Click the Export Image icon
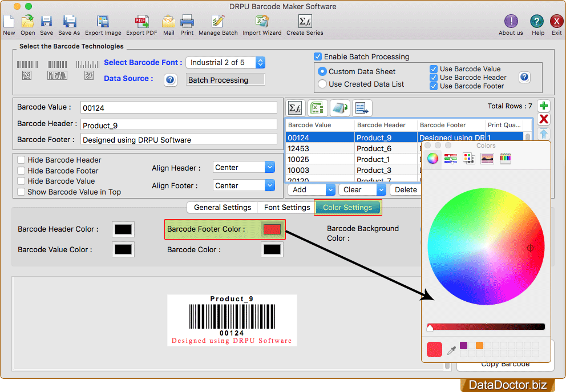Image resolution: width=566 pixels, height=392 pixels. pyautogui.click(x=103, y=22)
